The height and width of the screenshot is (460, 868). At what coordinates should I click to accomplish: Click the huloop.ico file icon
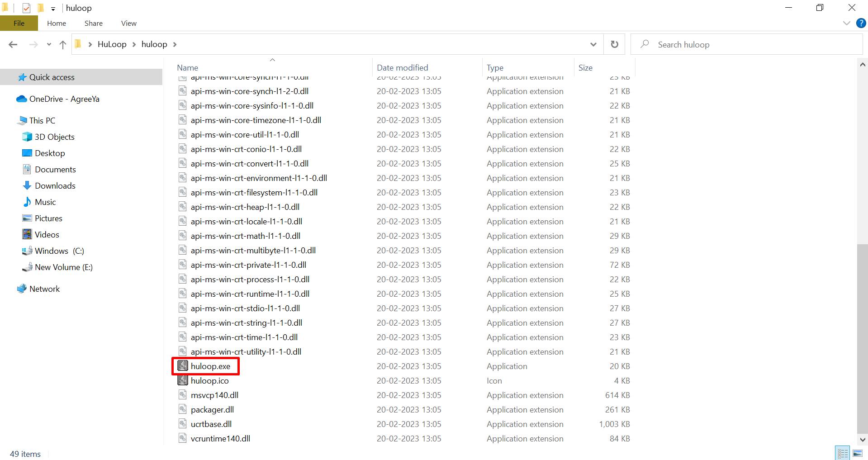coord(183,380)
